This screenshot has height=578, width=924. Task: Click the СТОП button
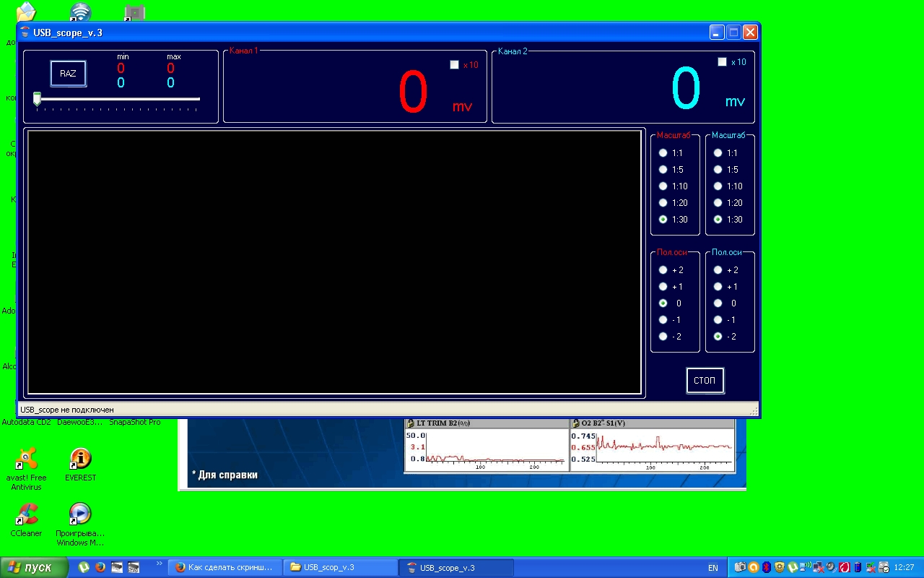click(705, 381)
